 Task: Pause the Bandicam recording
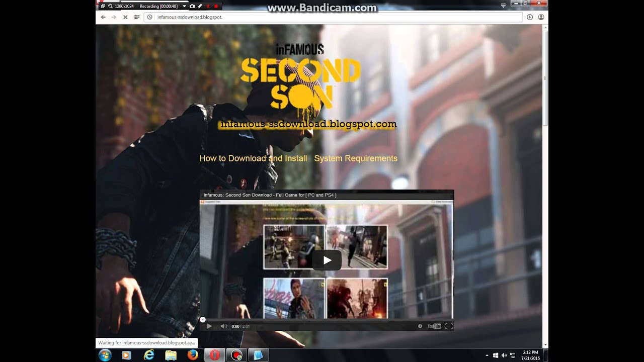[208, 6]
